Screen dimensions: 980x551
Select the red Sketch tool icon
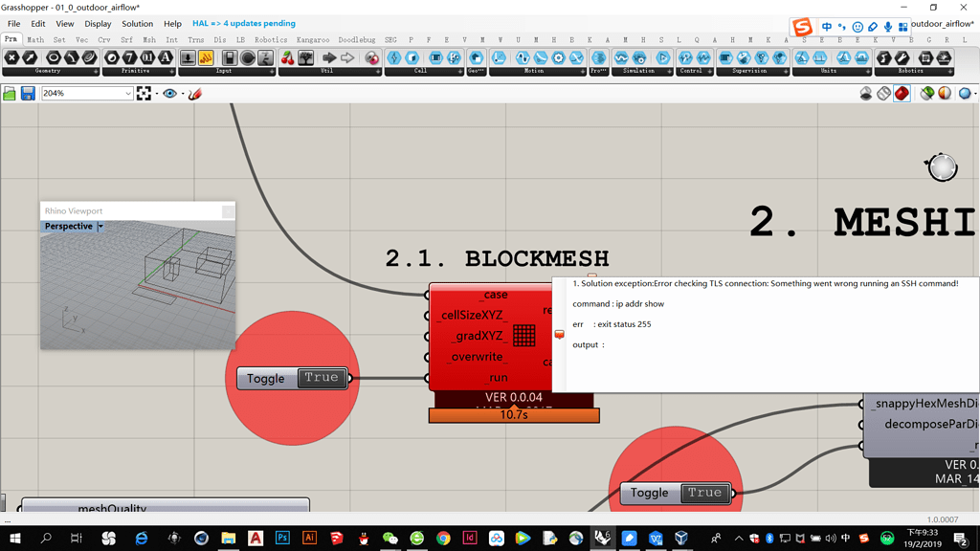coord(195,93)
